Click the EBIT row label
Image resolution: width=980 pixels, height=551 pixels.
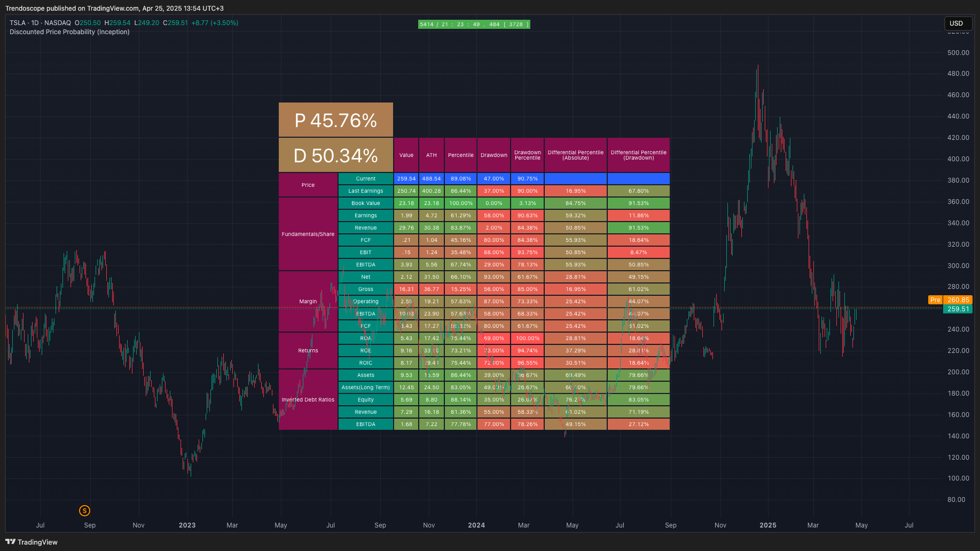coord(366,253)
